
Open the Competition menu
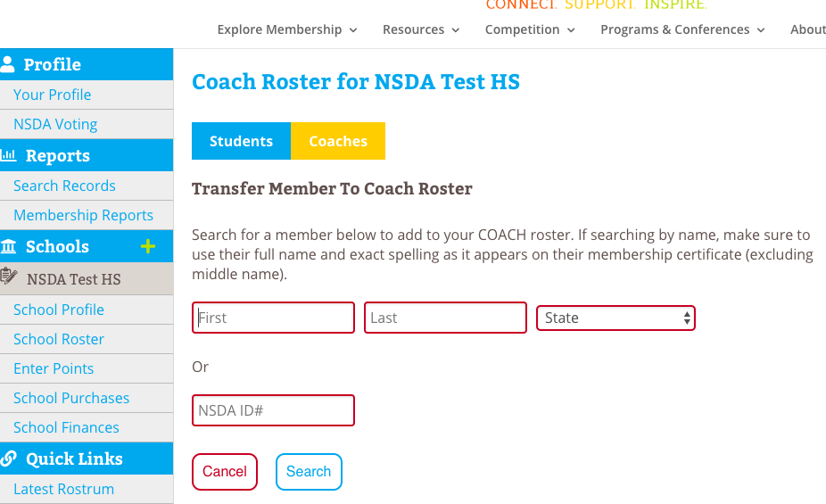coord(530,29)
